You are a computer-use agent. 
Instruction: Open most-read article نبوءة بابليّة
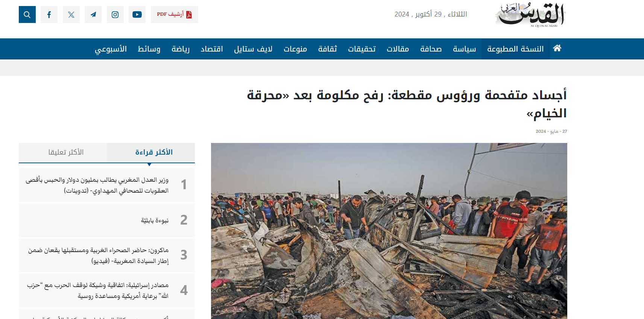155,220
